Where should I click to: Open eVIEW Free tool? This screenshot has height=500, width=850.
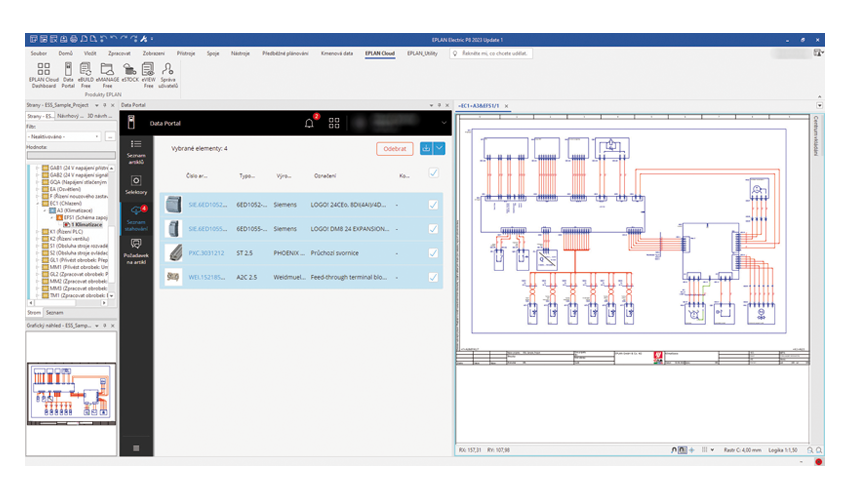coord(148,75)
